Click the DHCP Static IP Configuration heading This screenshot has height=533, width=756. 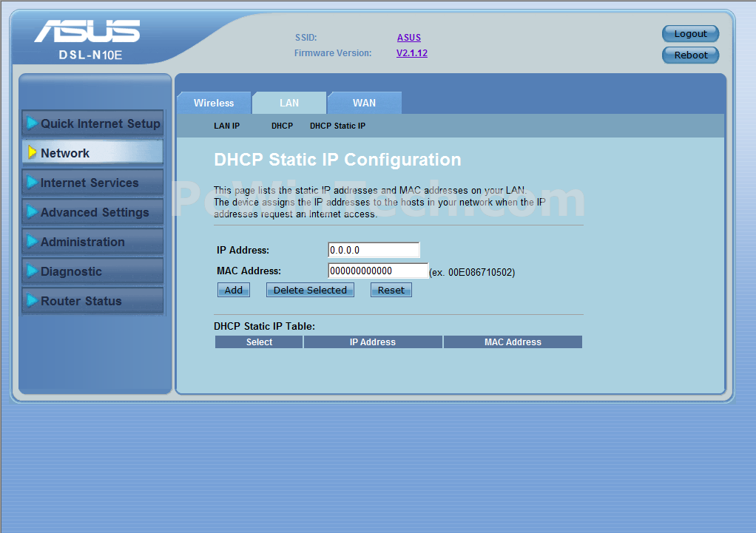pyautogui.click(x=337, y=160)
